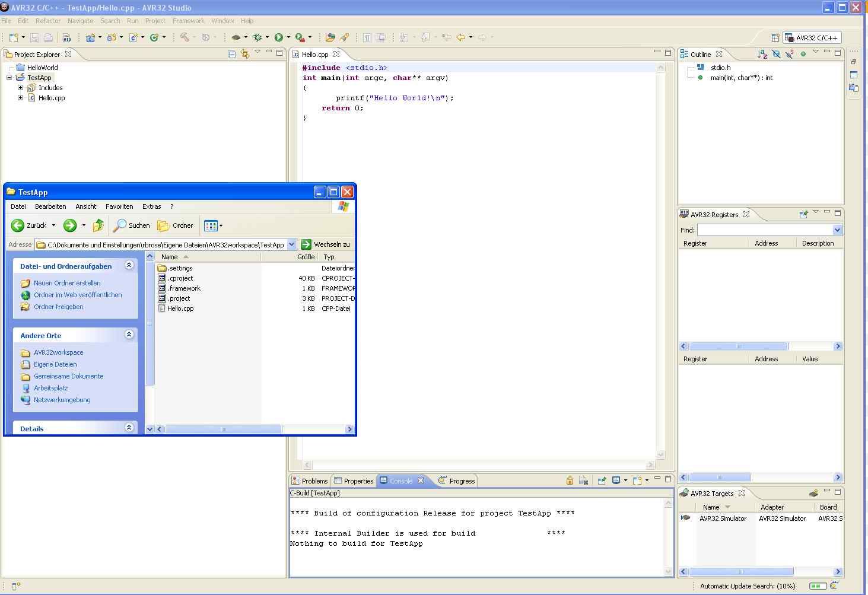Open the Refactor menu
The height and width of the screenshot is (595, 868).
(48, 21)
